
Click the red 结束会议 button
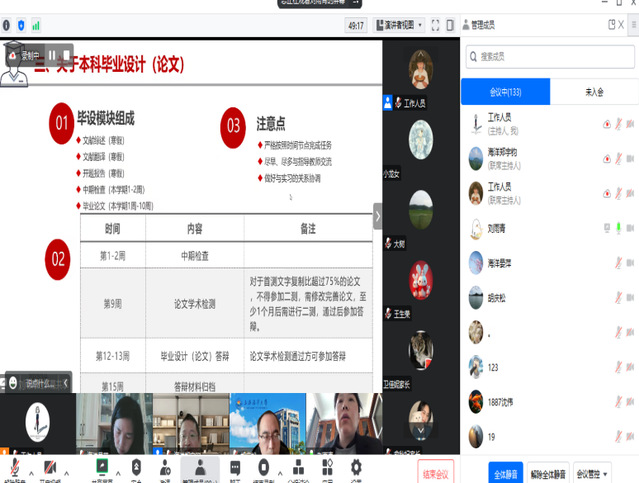[436, 471]
